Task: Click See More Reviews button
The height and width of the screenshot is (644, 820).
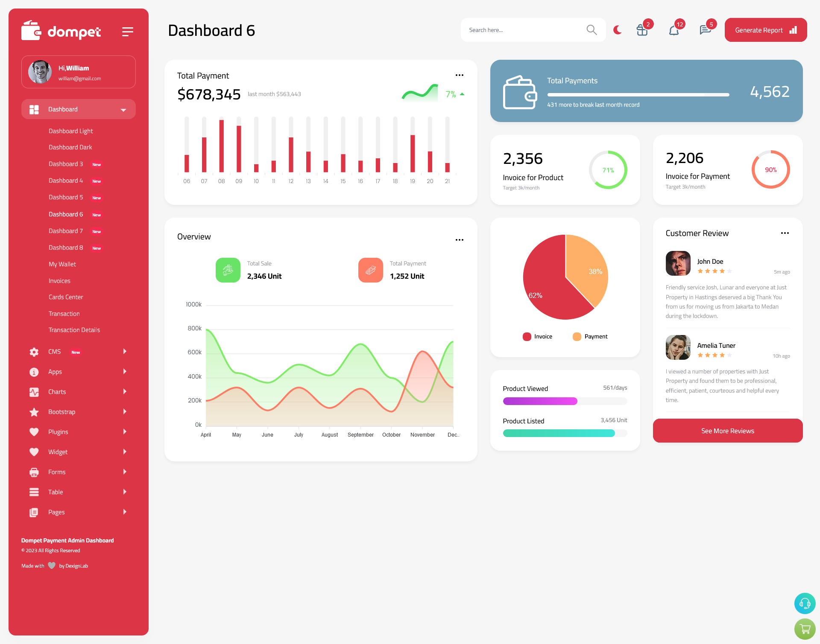Action: 727,431
